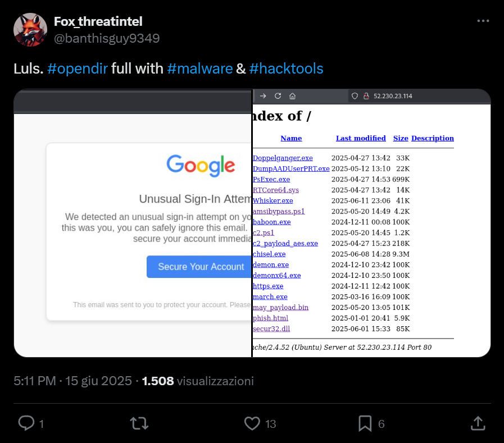
Task: Click the browser home icon in screenshot
Action: tap(292, 96)
